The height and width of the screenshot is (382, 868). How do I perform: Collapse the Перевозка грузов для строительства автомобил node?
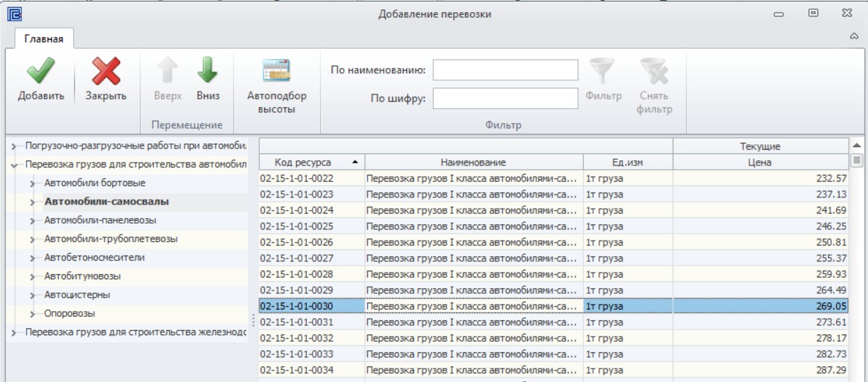[x=14, y=165]
